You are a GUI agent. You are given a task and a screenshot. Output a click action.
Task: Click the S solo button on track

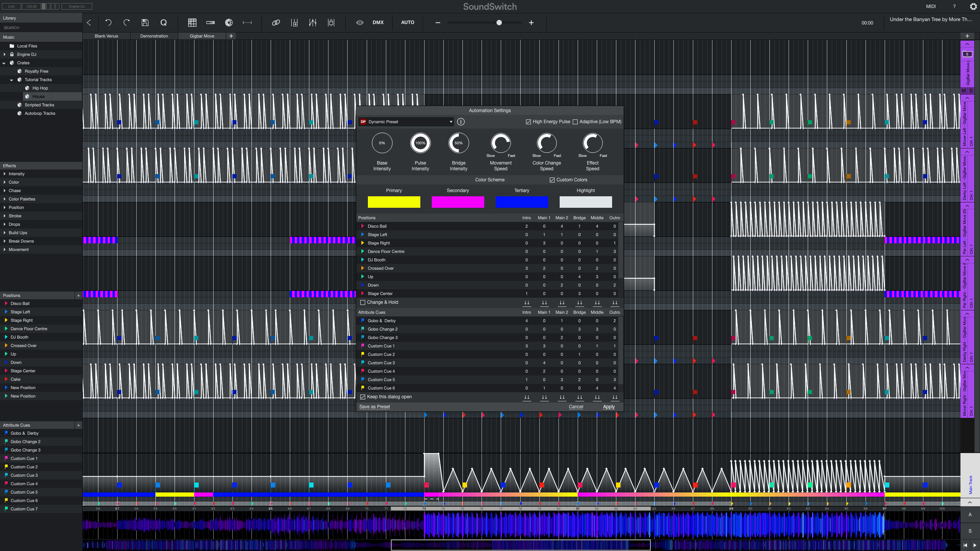click(x=971, y=91)
